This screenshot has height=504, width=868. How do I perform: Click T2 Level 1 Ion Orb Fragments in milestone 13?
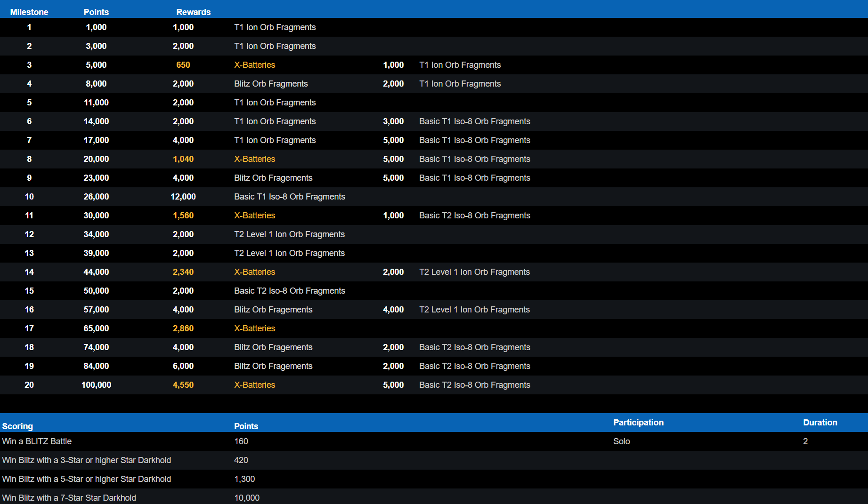[x=290, y=253]
